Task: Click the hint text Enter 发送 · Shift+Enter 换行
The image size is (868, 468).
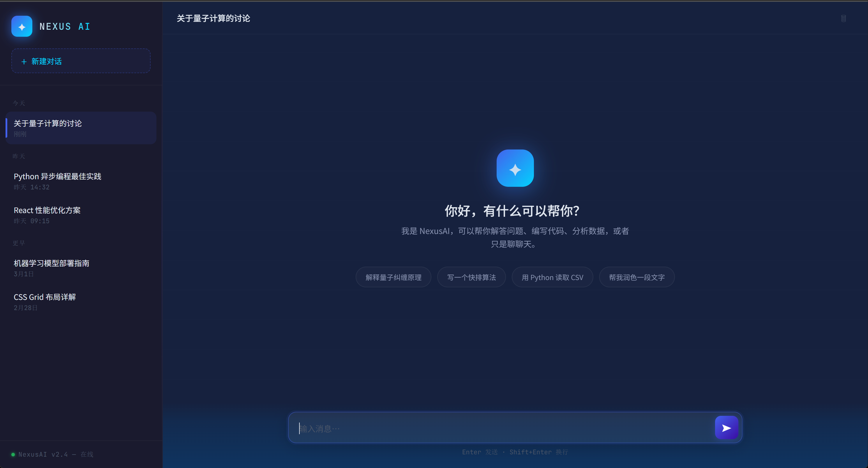Action: [515, 452]
